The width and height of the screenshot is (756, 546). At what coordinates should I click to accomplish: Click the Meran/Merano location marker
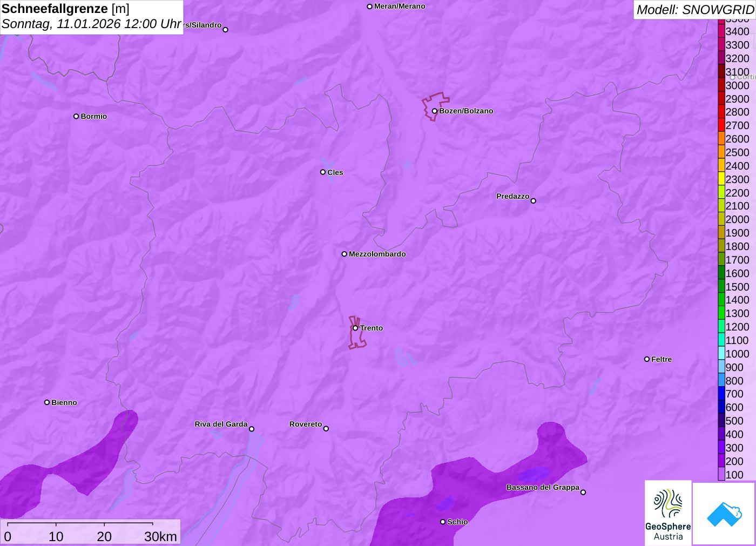tap(370, 6)
